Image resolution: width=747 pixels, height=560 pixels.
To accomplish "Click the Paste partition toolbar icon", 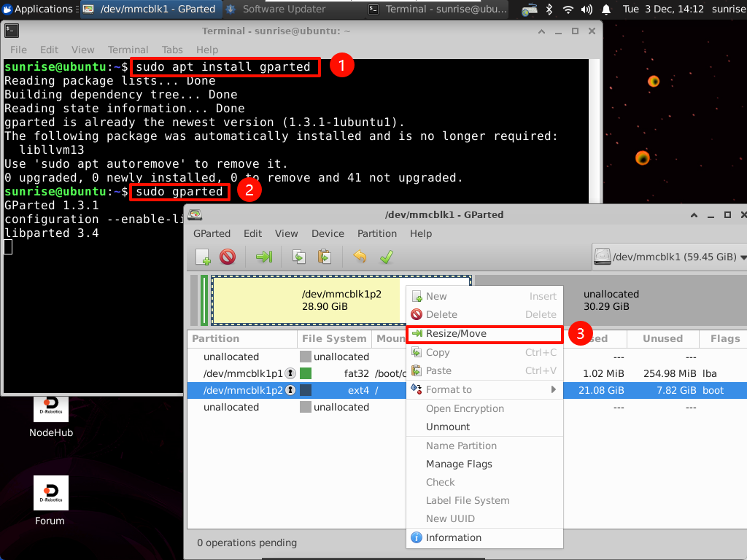I will click(x=325, y=257).
